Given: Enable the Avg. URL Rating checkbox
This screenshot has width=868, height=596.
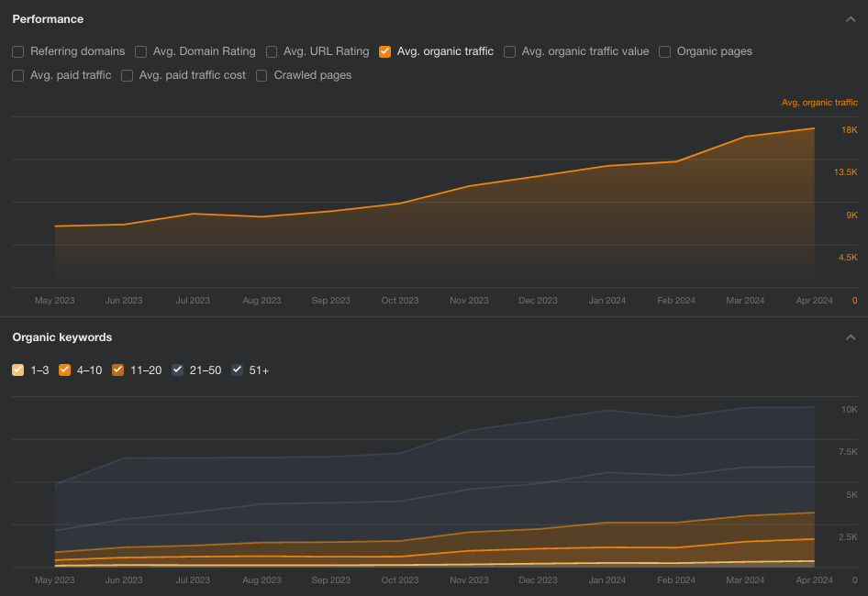Looking at the screenshot, I should tap(272, 51).
